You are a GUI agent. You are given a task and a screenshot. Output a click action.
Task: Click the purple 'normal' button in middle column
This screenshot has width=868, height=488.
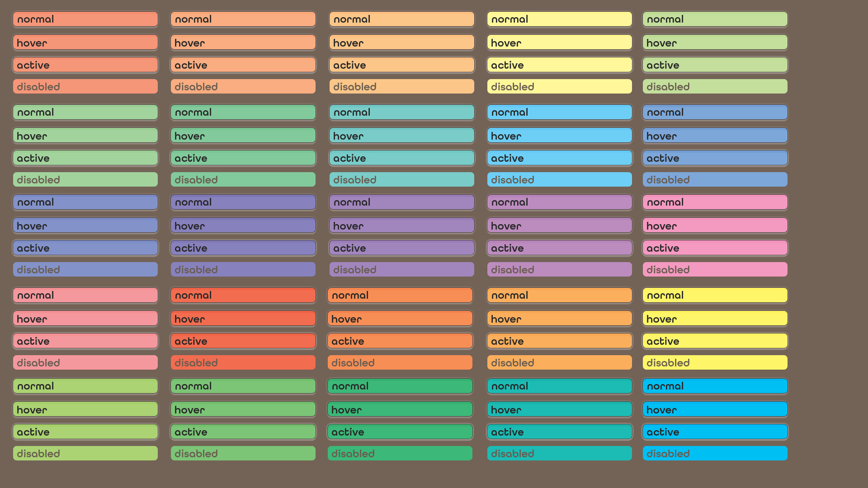pyautogui.click(x=401, y=202)
